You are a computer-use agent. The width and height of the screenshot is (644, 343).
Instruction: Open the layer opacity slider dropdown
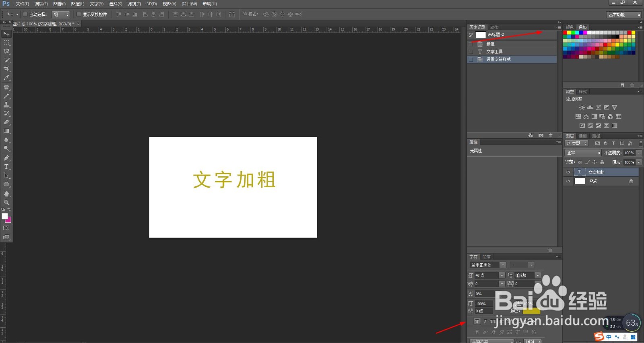tap(639, 153)
